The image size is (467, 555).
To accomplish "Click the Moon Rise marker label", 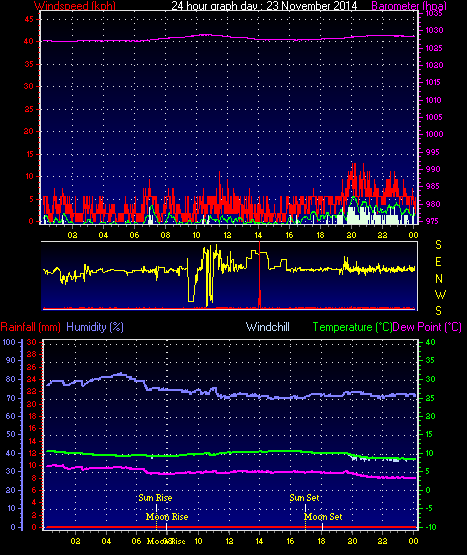I will click(167, 517).
